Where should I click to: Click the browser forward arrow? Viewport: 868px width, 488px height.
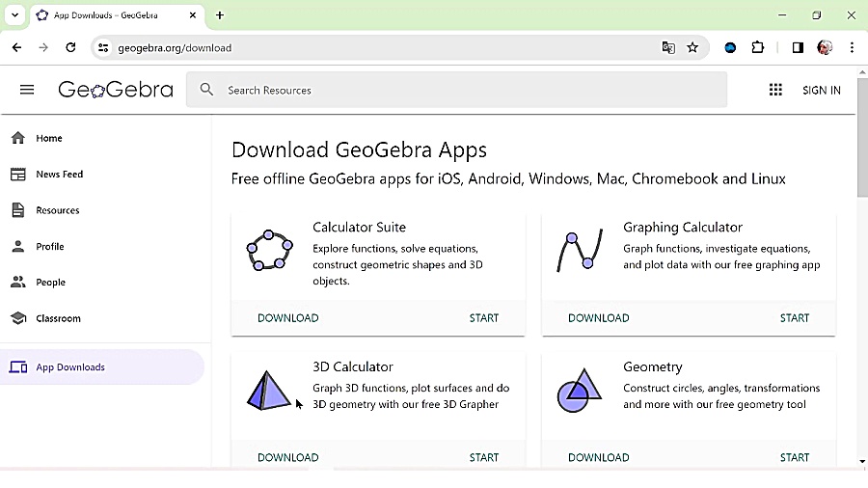tap(43, 47)
